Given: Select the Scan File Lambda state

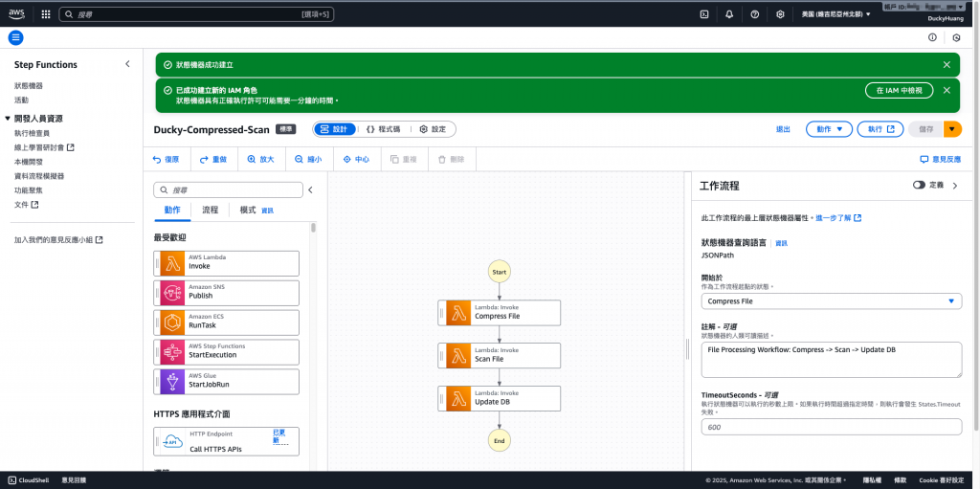Looking at the screenshot, I should coord(500,355).
